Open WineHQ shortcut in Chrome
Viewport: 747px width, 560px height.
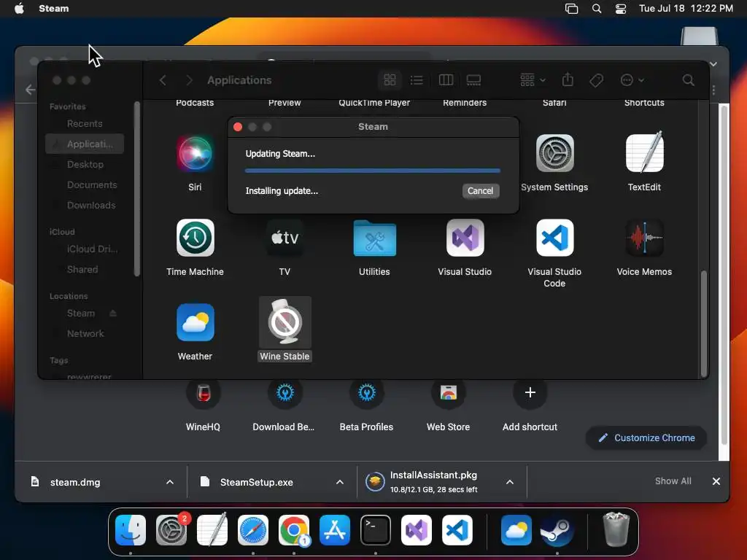pos(203,406)
